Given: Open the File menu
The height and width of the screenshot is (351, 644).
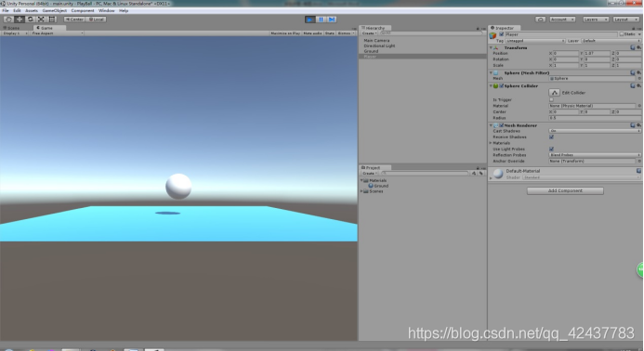Looking at the screenshot, I should (6, 10).
